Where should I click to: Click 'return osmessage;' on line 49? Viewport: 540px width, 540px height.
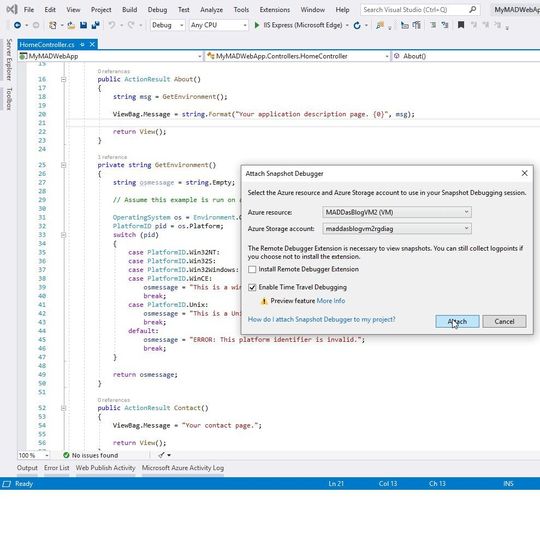(145, 375)
